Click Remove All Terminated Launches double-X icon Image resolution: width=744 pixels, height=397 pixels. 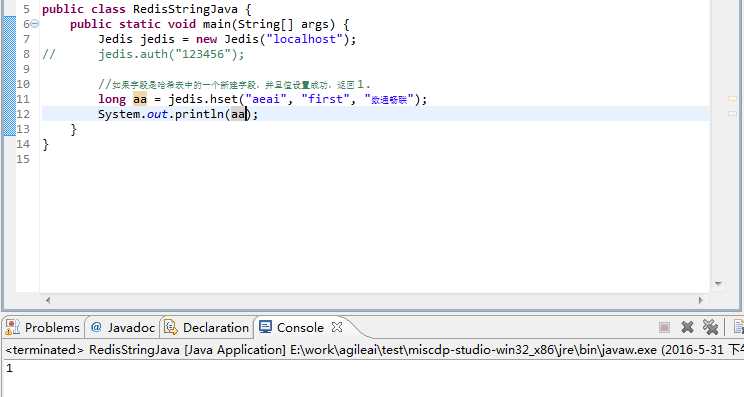(710, 327)
